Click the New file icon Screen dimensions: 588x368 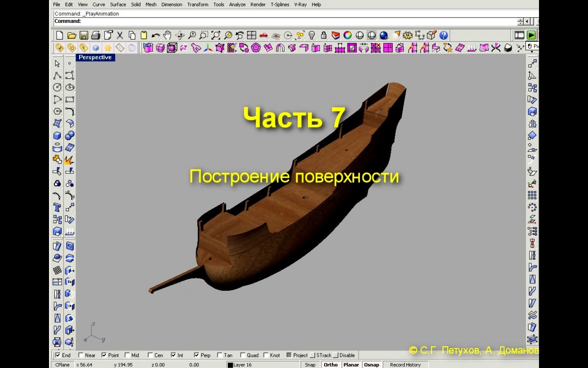(x=60, y=36)
